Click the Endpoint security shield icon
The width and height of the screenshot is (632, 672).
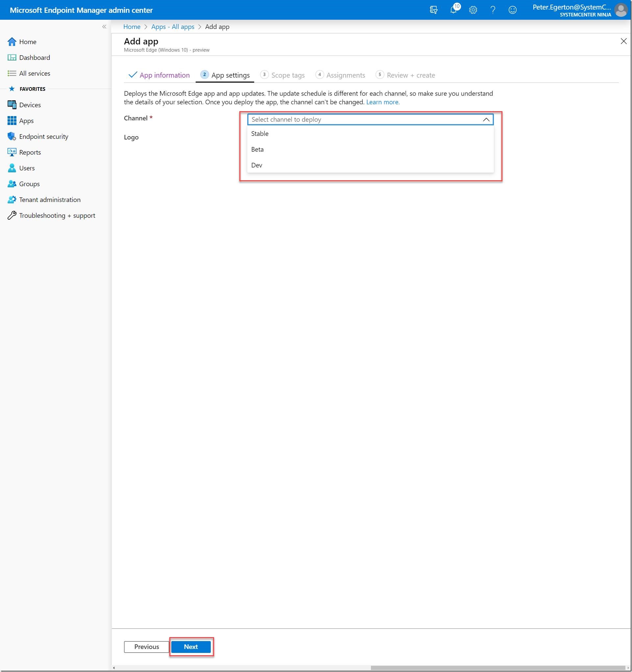pyautogui.click(x=12, y=137)
